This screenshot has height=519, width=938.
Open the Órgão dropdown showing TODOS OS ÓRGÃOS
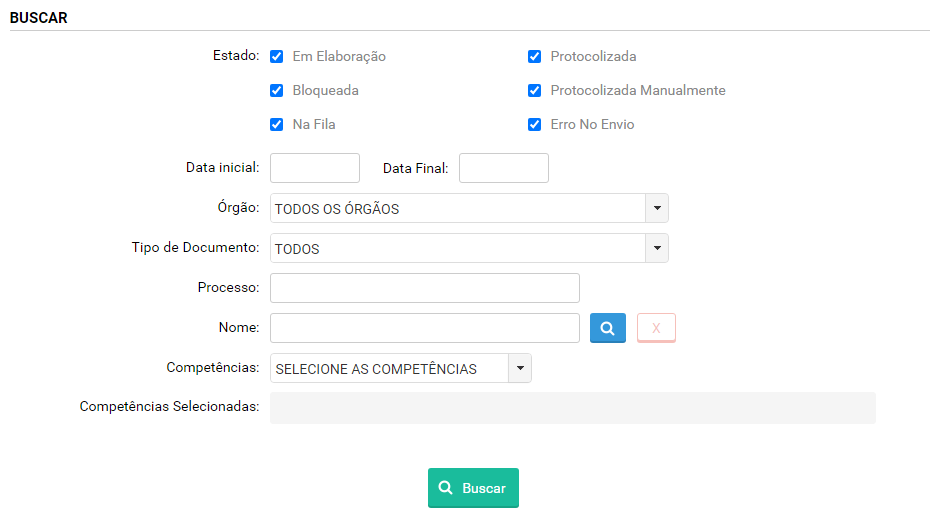click(468, 208)
